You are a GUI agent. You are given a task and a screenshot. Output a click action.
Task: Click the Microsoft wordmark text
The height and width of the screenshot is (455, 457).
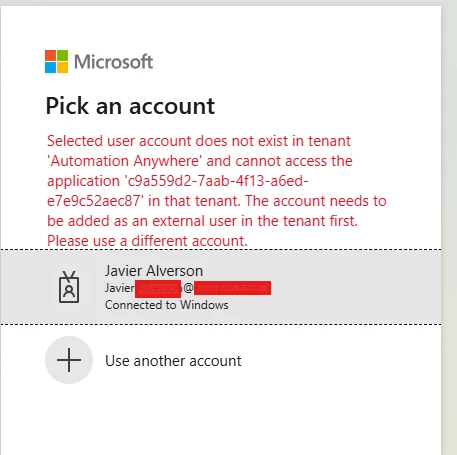pos(113,62)
